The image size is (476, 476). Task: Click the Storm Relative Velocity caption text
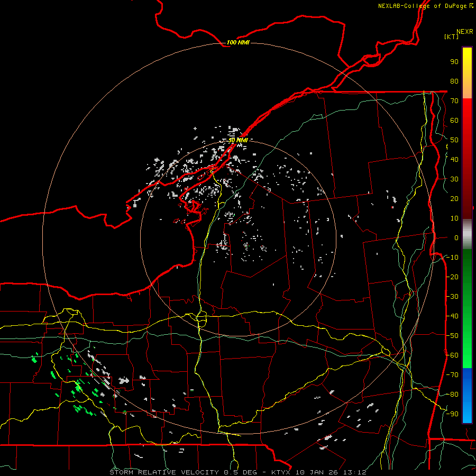pos(237,472)
